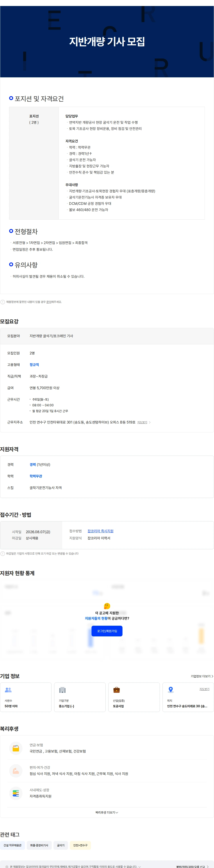The width and height of the screenshot is (214, 868).
Task: Open the 잡코리아 즉시지원 link
Action: [x=101, y=531]
